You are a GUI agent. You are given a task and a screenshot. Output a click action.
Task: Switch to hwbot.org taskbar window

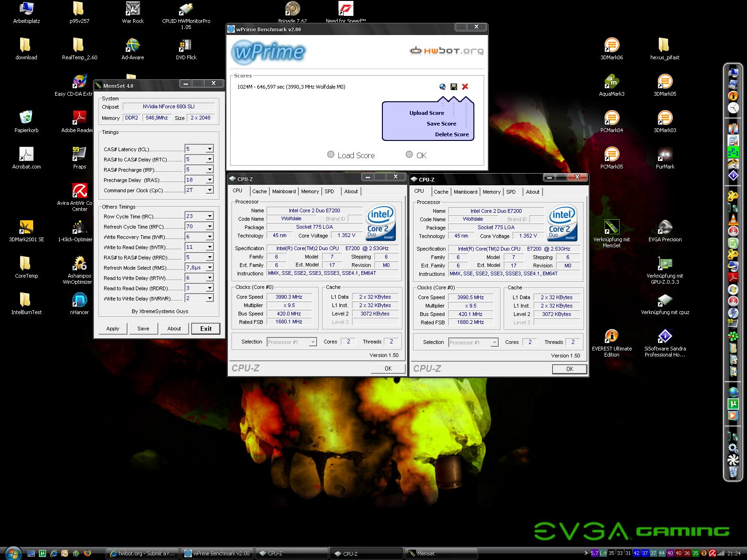[x=142, y=553]
